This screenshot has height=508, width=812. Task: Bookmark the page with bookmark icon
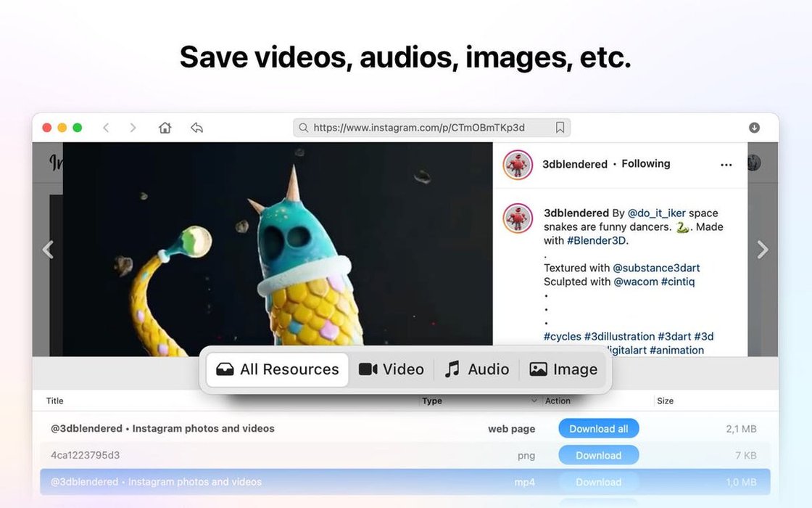(x=560, y=128)
